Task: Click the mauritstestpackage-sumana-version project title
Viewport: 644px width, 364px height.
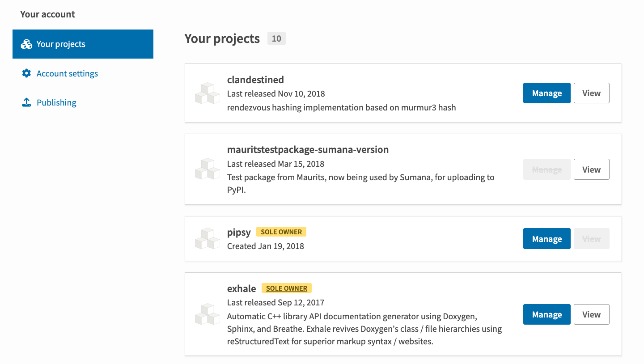Action: (x=308, y=149)
